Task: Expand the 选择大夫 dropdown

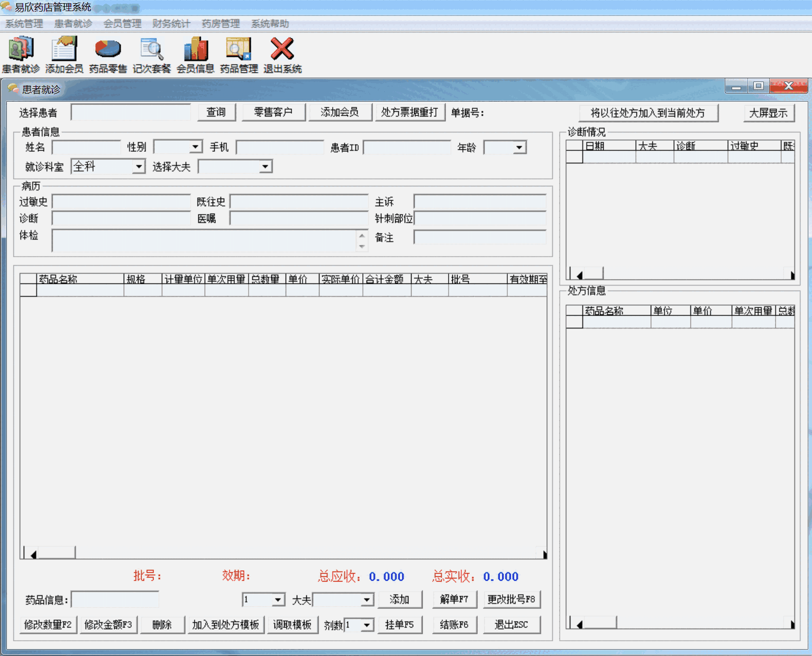Action: tap(266, 166)
